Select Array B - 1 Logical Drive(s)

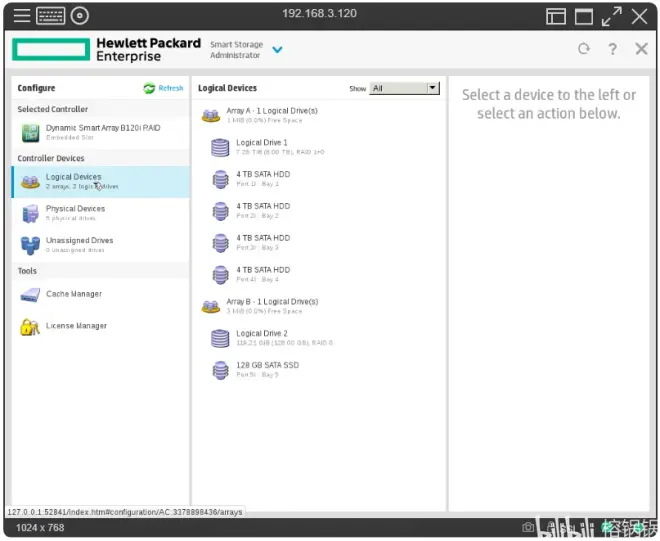pyautogui.click(x=319, y=306)
